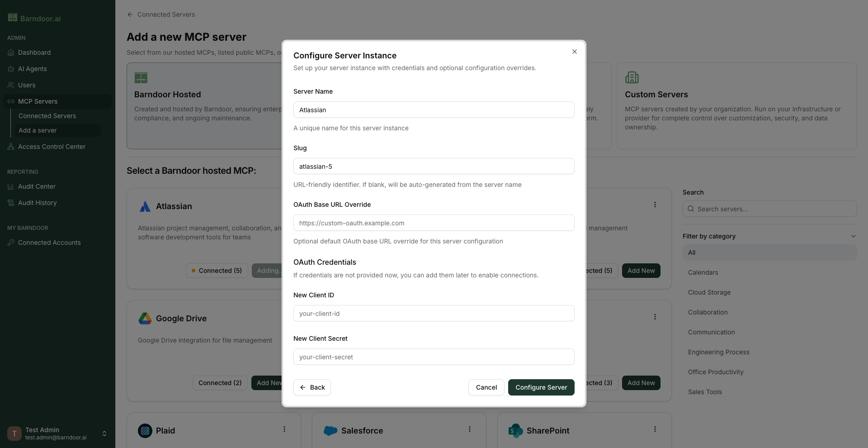Image resolution: width=868 pixels, height=448 pixels.
Task: Select the All category filter
Action: 769,253
